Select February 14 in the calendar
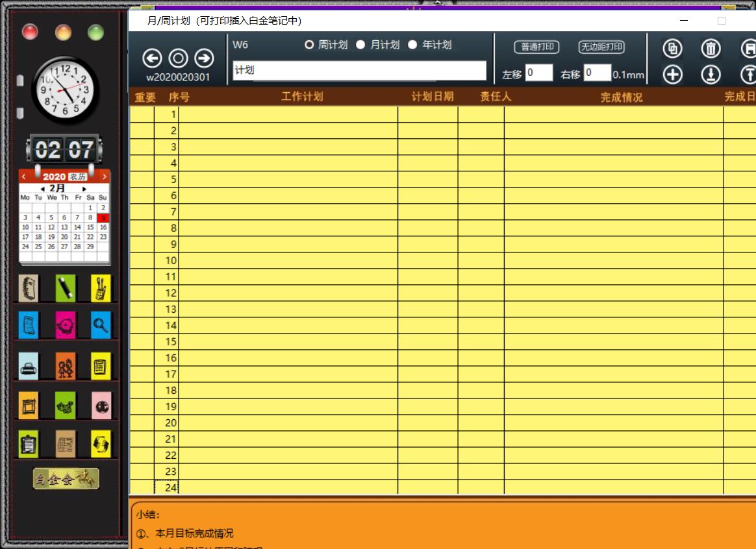Image resolution: width=756 pixels, height=549 pixels. [77, 227]
